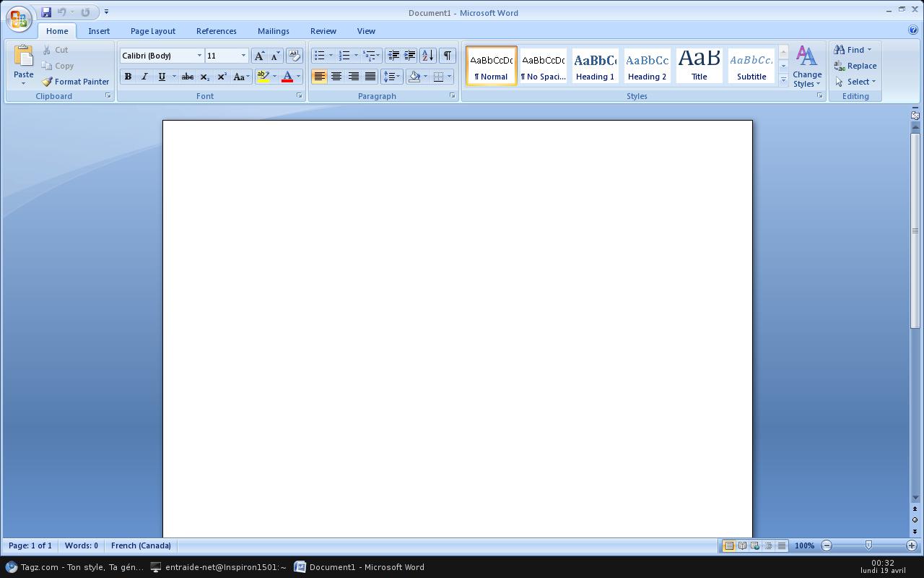Undo last action in Quick Access Toolbar
The image size is (924, 578).
click(62, 12)
